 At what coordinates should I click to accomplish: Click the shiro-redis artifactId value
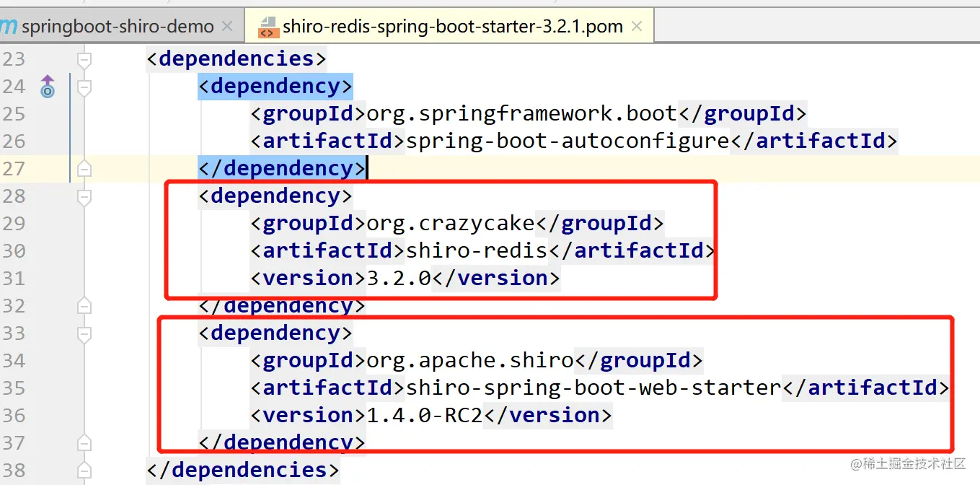click(x=477, y=251)
